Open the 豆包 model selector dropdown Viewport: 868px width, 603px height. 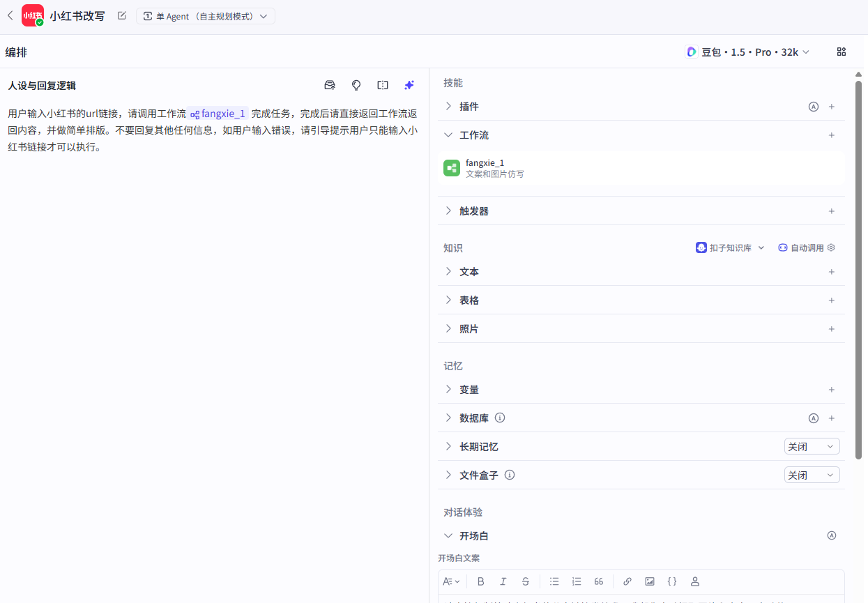click(747, 51)
